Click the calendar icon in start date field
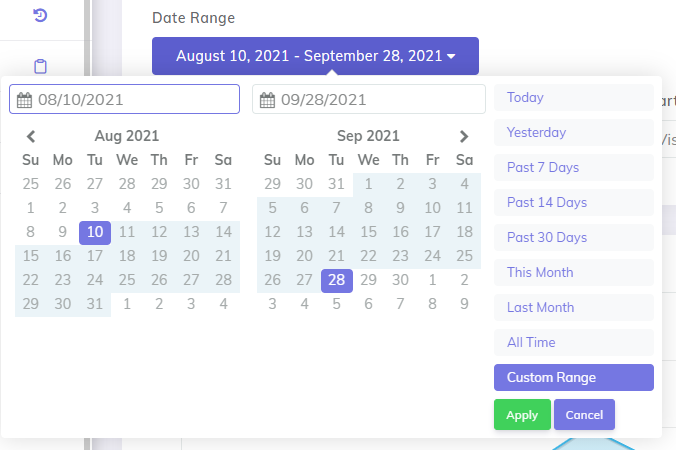The width and height of the screenshot is (676, 450). pyautogui.click(x=24, y=100)
